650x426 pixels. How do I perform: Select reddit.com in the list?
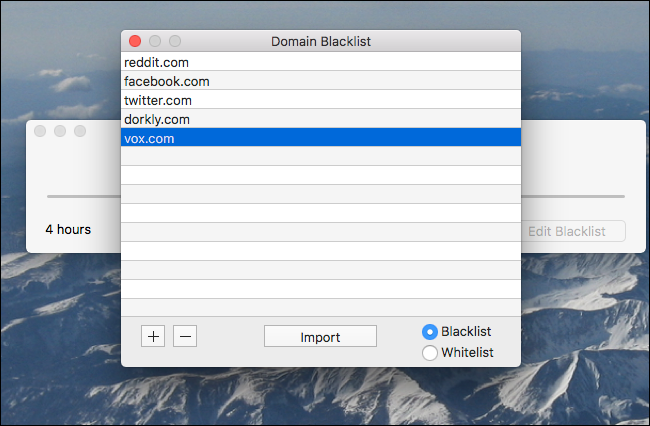point(321,62)
